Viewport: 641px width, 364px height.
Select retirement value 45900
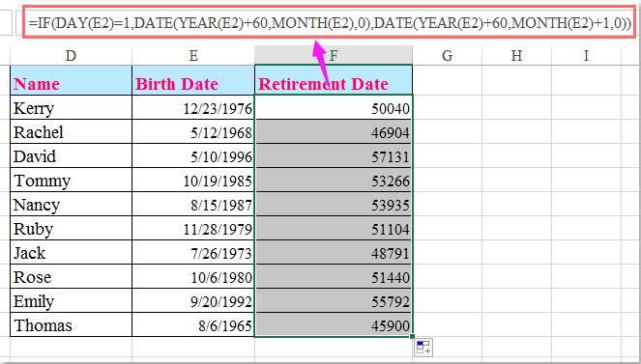tap(334, 324)
